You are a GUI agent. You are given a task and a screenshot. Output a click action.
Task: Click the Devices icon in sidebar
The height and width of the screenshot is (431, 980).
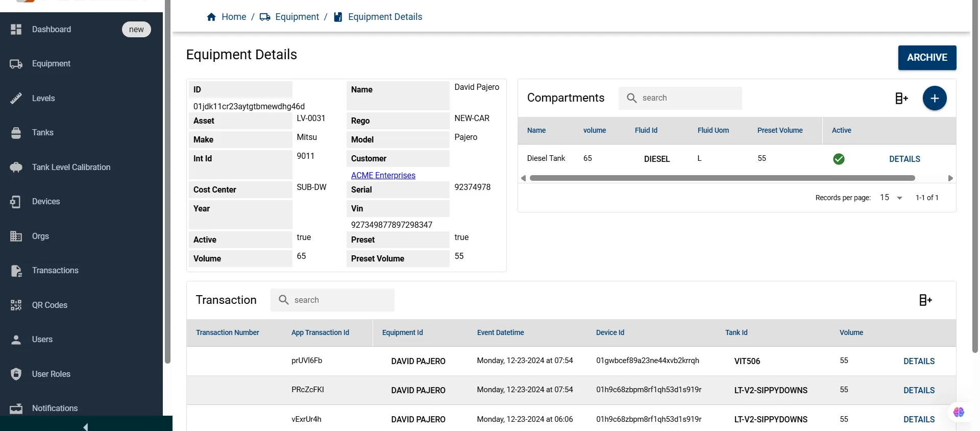(x=16, y=202)
